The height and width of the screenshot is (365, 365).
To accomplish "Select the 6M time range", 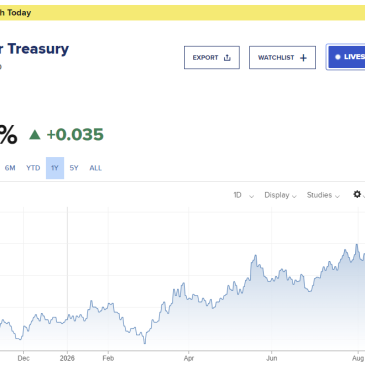I will coord(10,168).
